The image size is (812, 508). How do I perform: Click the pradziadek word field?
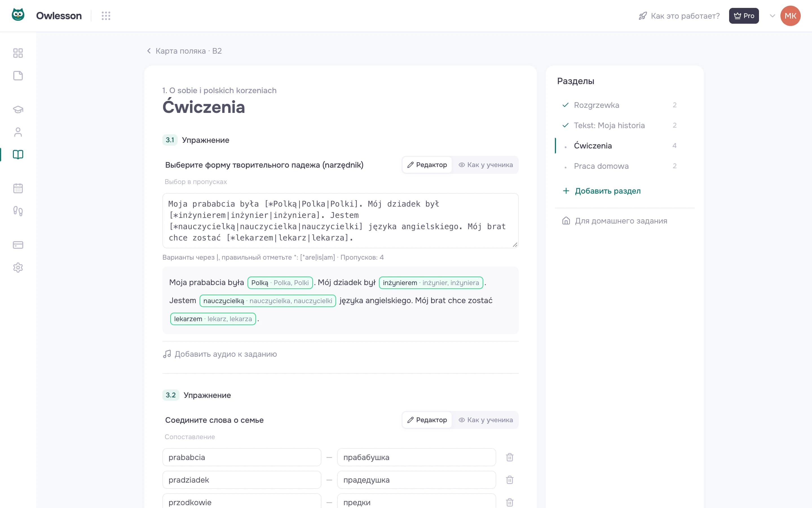(242, 480)
